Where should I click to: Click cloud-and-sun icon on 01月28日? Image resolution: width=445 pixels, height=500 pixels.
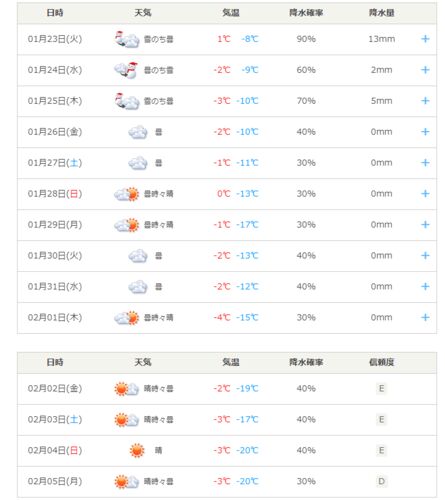127,194
